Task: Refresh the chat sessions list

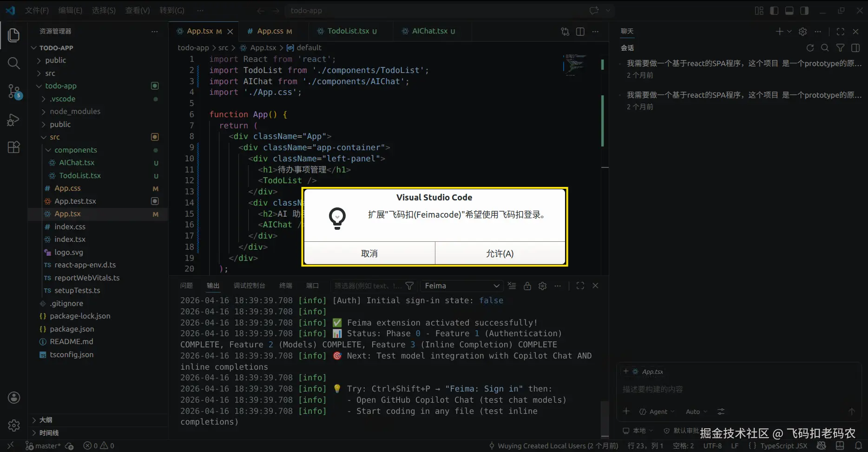Action: pyautogui.click(x=810, y=48)
